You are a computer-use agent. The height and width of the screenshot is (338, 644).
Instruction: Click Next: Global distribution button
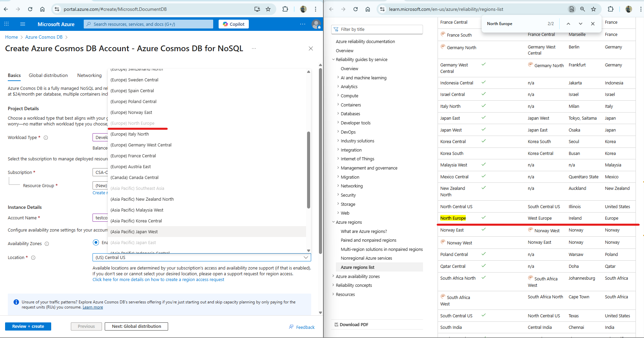coord(137,326)
